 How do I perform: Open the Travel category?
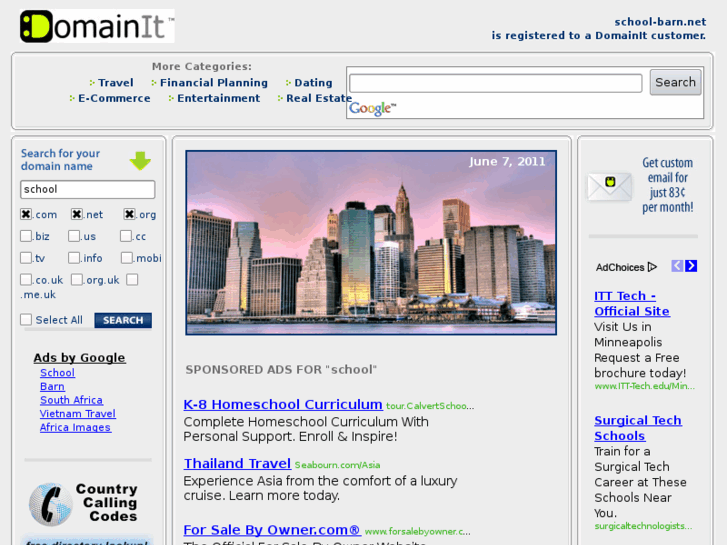[x=115, y=83]
